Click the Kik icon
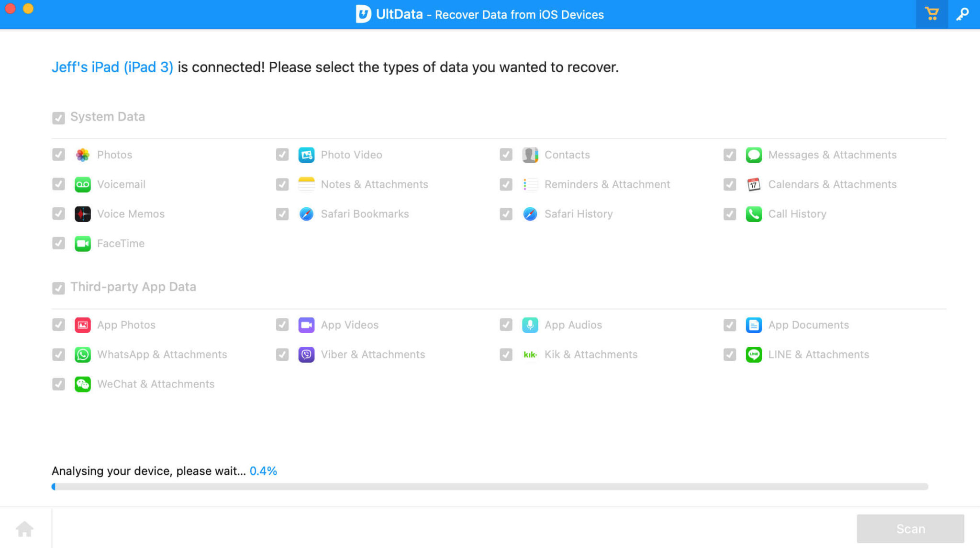Image resolution: width=980 pixels, height=548 pixels. [530, 354]
